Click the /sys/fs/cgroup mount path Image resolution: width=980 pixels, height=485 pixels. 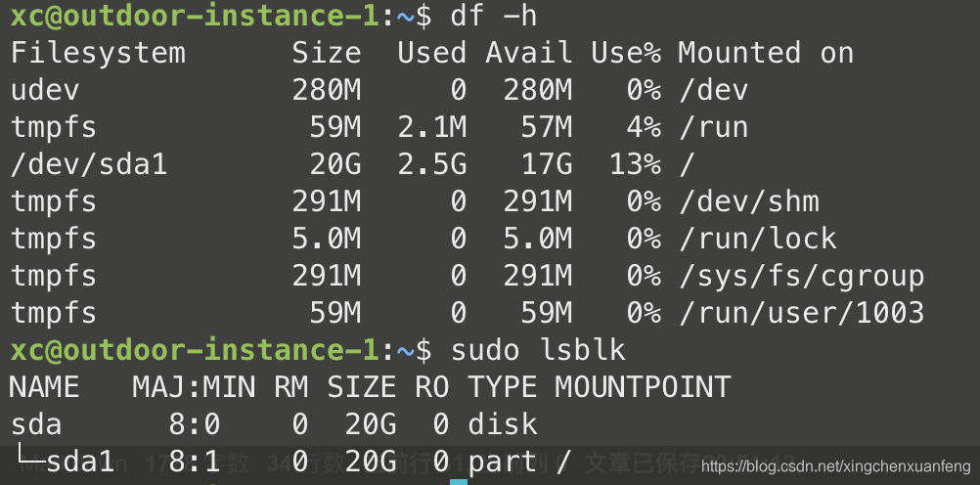(800, 276)
